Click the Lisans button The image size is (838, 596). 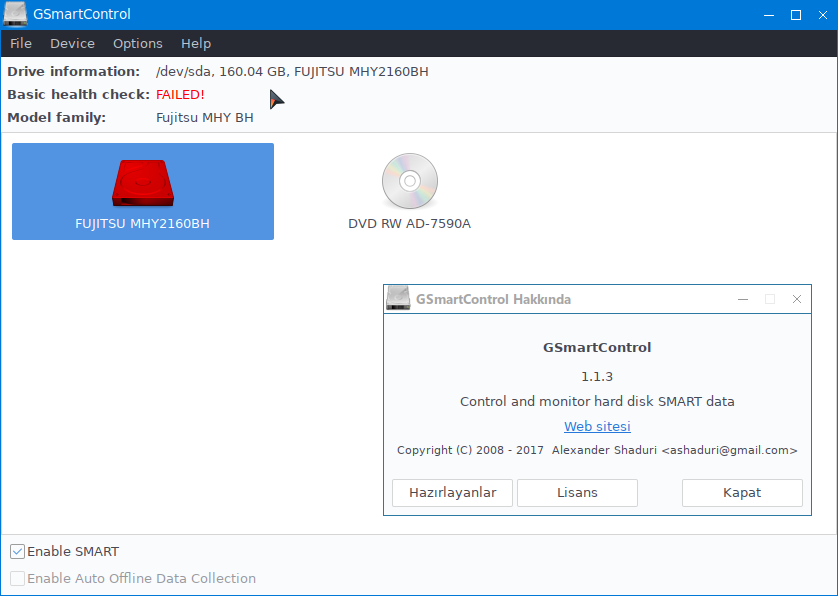click(x=577, y=492)
